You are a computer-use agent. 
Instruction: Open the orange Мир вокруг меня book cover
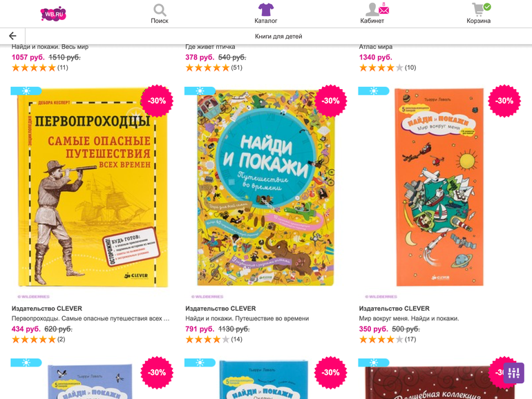coord(439,188)
